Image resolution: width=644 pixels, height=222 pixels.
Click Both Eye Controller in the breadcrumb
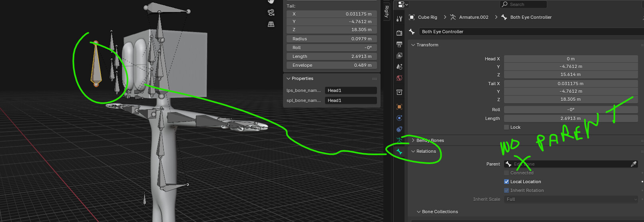[x=531, y=17]
